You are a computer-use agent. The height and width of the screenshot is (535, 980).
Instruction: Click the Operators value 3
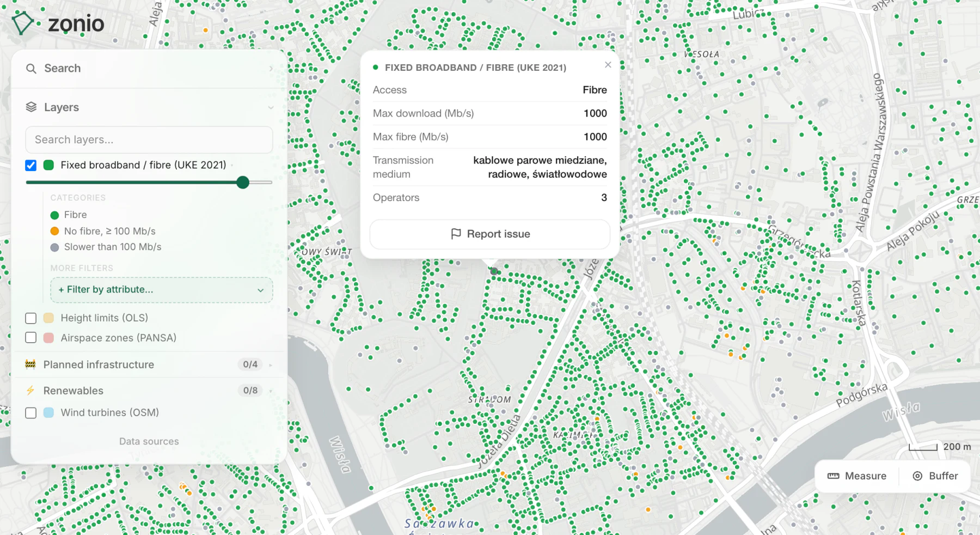click(x=604, y=198)
